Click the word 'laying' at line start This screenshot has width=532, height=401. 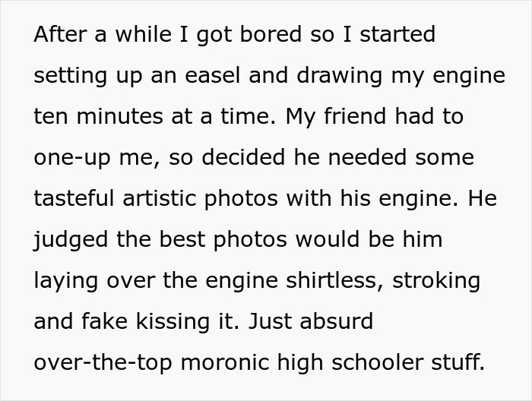65,282
